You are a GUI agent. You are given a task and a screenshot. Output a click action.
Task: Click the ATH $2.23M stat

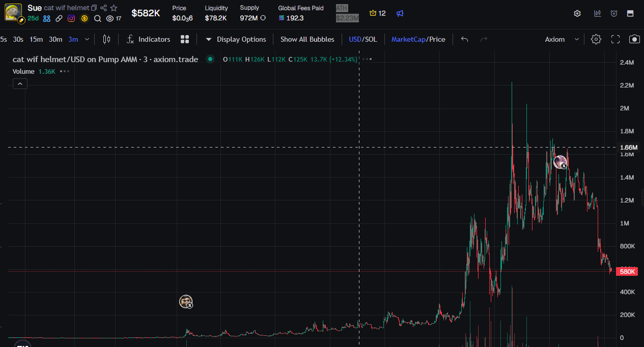click(347, 13)
